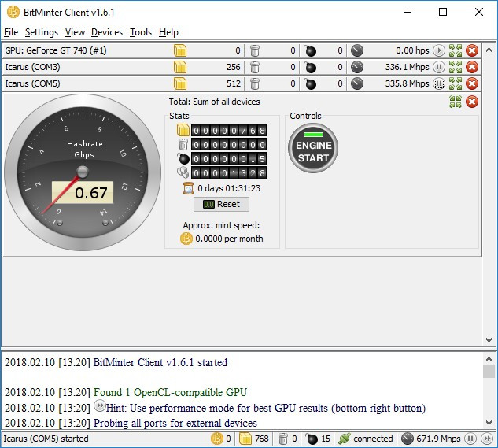Click accepted proofs box icon in GeForce row
Image resolution: width=498 pixels, height=448 pixels.
click(x=180, y=50)
